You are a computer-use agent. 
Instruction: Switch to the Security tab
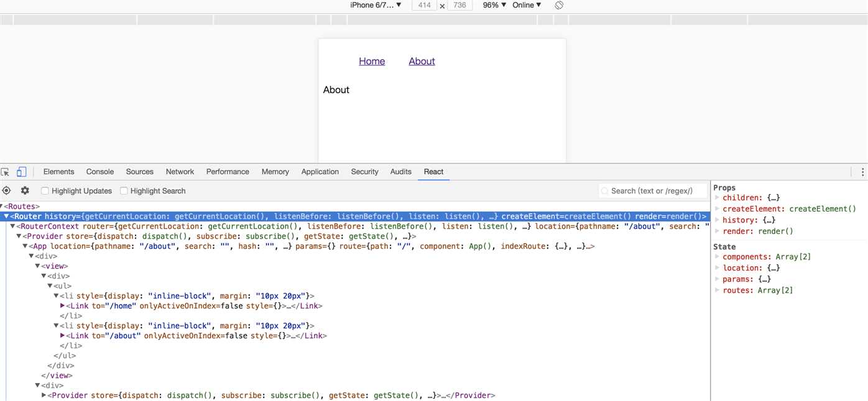(364, 172)
